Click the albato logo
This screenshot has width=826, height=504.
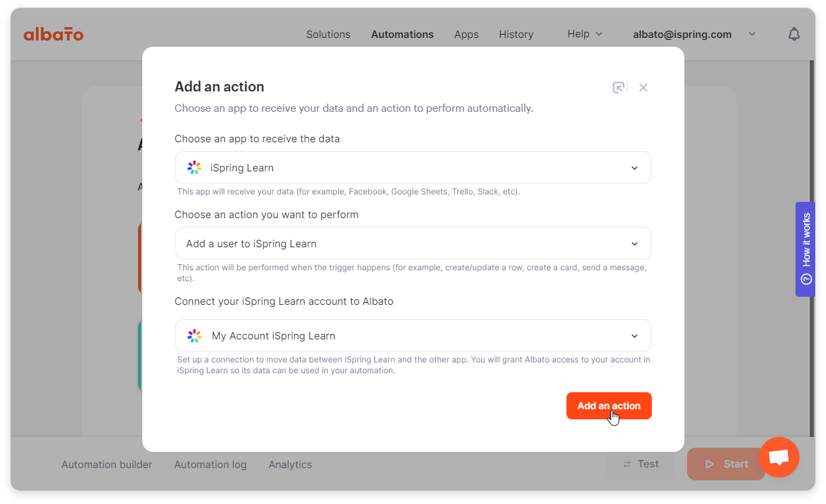coord(54,34)
